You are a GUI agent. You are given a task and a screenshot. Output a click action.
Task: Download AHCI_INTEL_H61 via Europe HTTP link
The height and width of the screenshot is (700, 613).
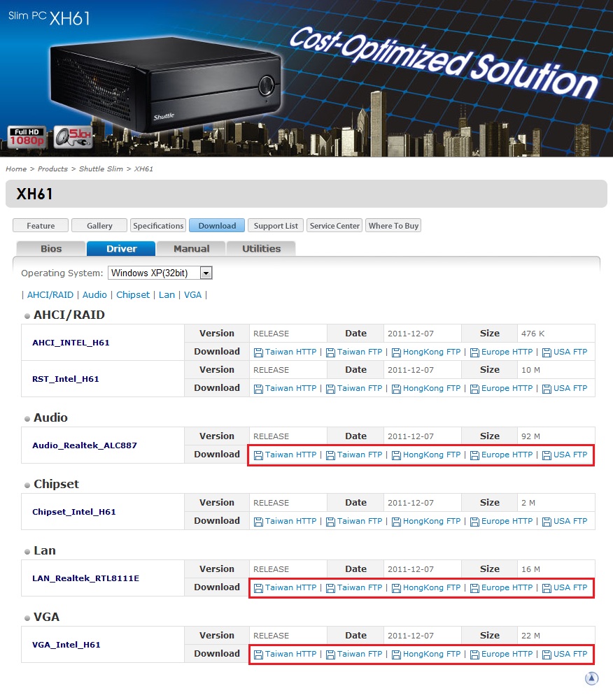507,352
